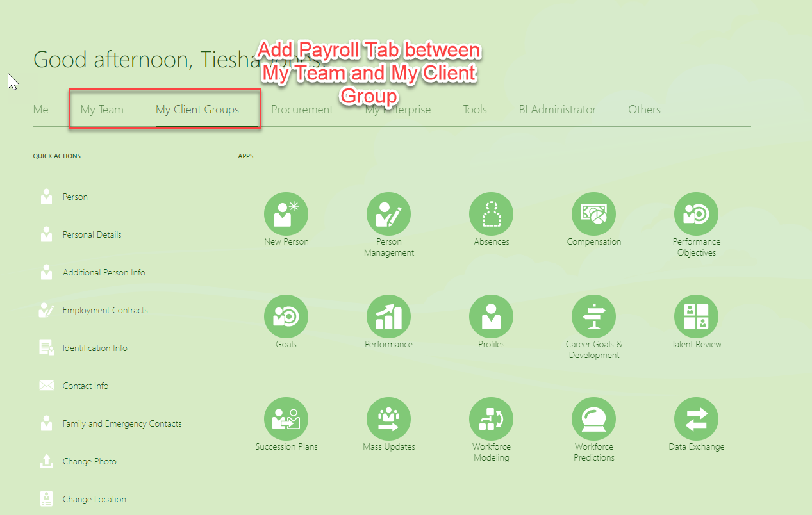The width and height of the screenshot is (812, 515).
Task: Open the Identification Info link
Action: pos(95,348)
